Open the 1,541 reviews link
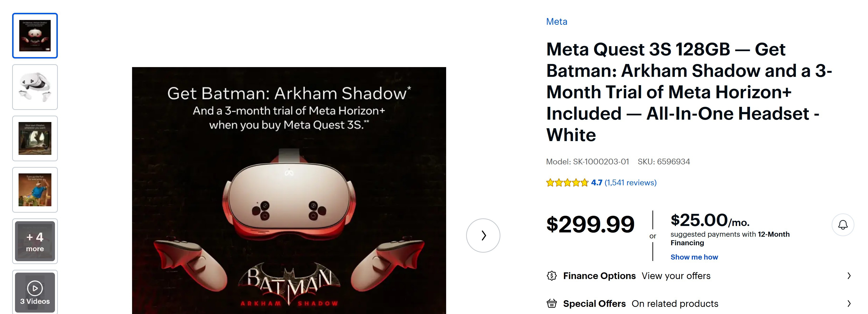This screenshot has width=868, height=314. (x=631, y=183)
